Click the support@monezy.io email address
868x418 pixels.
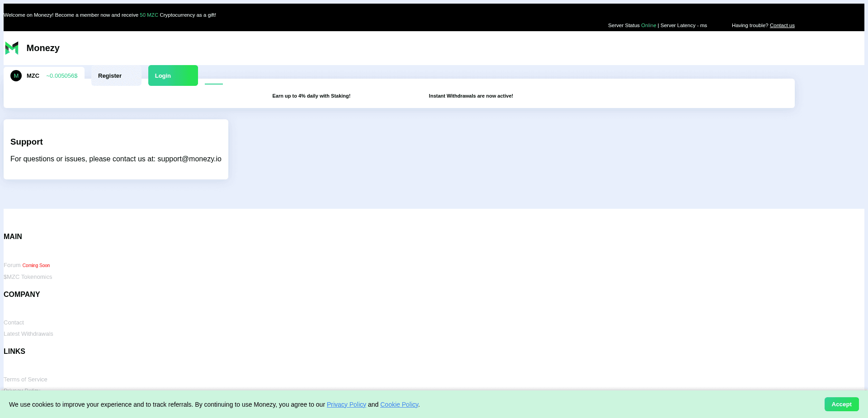coord(189,159)
